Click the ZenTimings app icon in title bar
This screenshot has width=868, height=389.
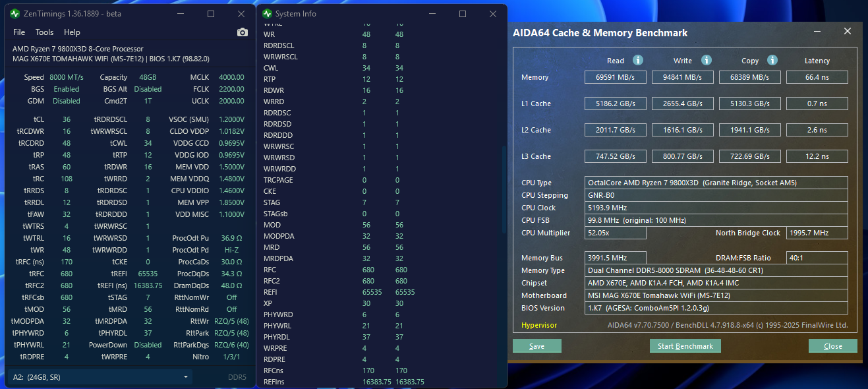point(14,14)
